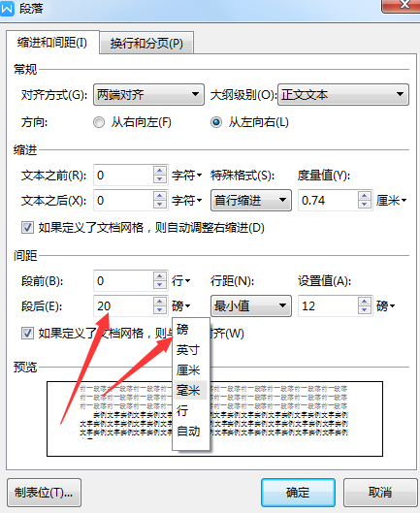420x513 pixels.
Task: Decrease 段后 spacing with down arrow
Action: point(160,309)
